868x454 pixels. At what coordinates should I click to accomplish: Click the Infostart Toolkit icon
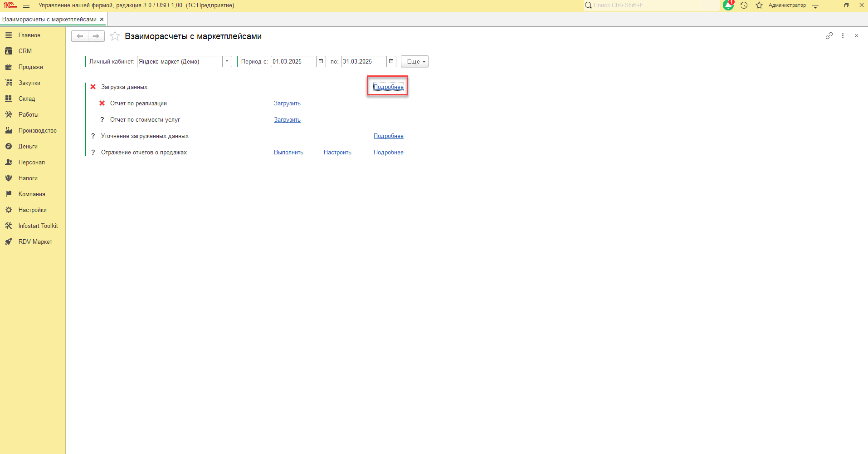point(9,226)
